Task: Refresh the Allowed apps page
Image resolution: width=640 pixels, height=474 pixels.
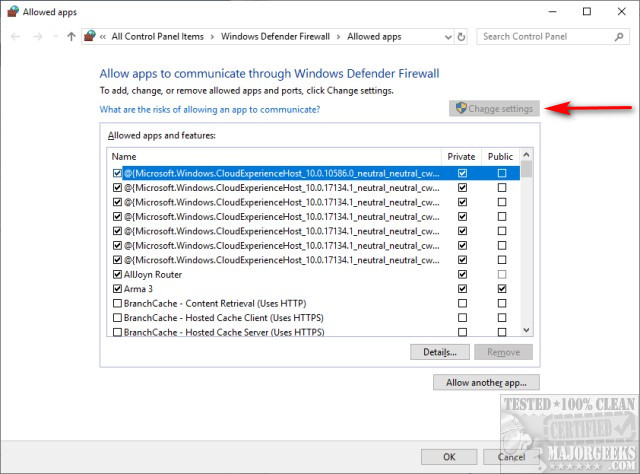Action: pos(461,37)
